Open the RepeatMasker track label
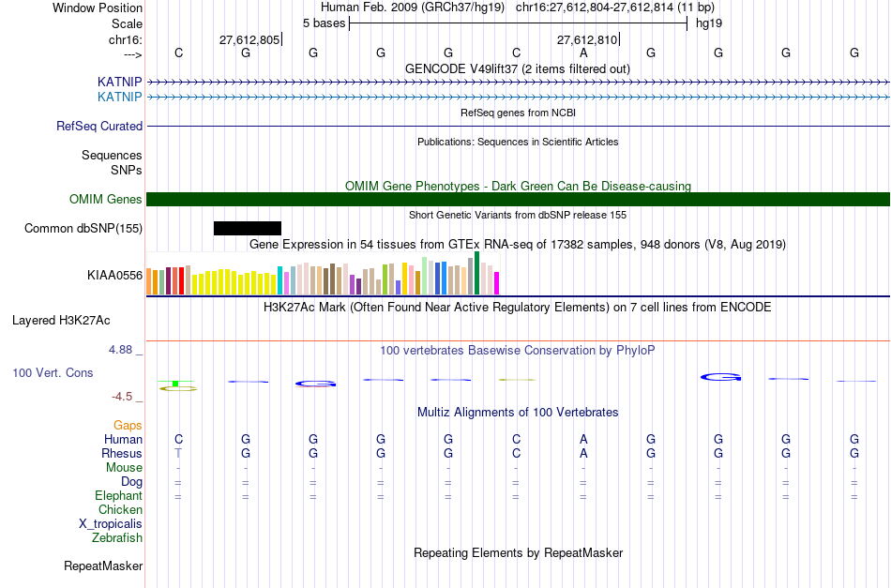891x588 pixels. tap(103, 565)
